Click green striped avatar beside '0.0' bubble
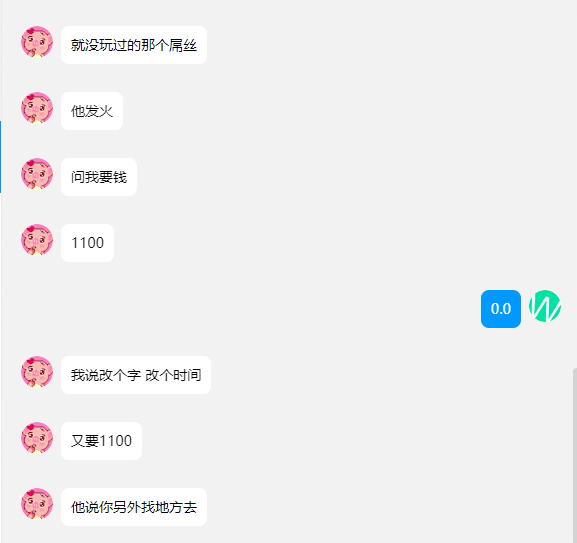 tap(545, 306)
